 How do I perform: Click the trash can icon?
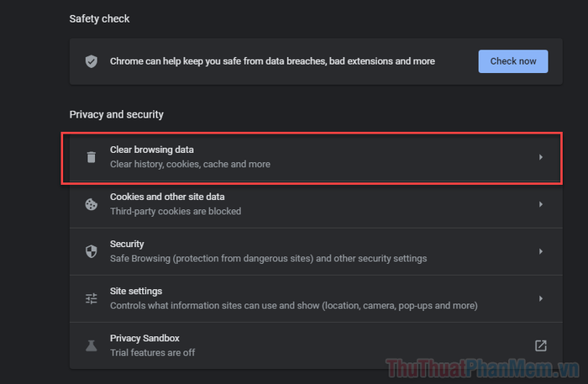pos(91,157)
